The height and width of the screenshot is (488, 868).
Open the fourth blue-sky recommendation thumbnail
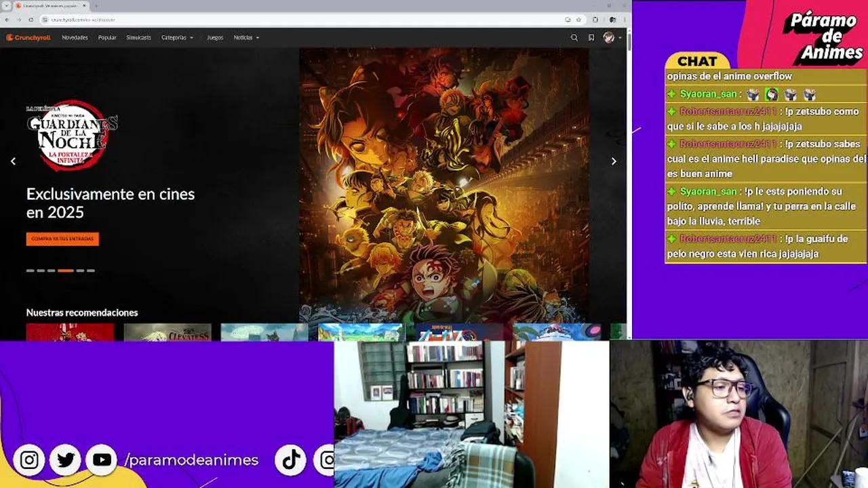coord(361,332)
